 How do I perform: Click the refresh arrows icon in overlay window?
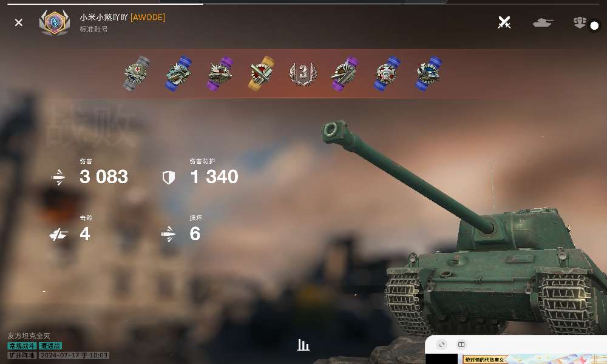pyautogui.click(x=442, y=344)
